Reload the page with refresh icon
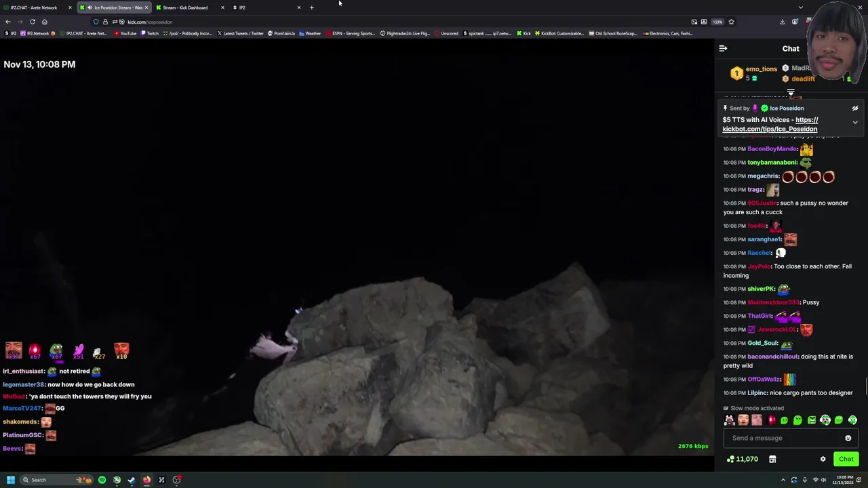This screenshot has width=868, height=488. pos(32,22)
